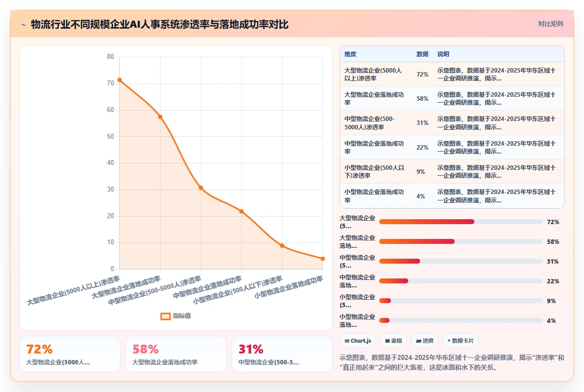Screen dimensions: 584x392
Task: Click the y-axis value 40
Action: pyautogui.click(x=110, y=163)
